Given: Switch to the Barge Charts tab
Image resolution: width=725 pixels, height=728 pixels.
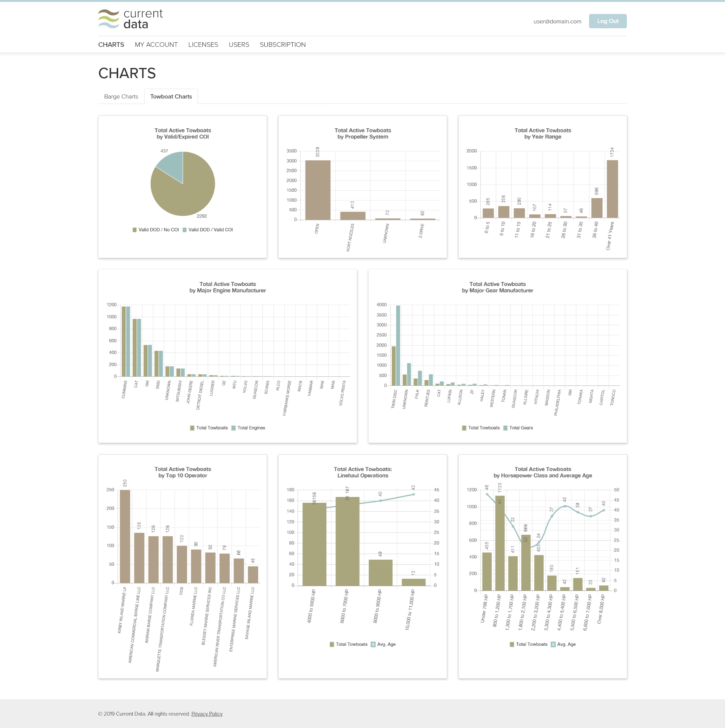Looking at the screenshot, I should coord(121,97).
